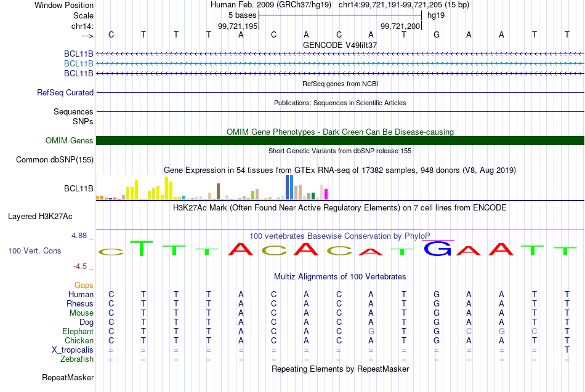Image resolution: width=585 pixels, height=392 pixels.
Task: Click the tall brown bar in GTEx chart
Action: tap(218, 191)
